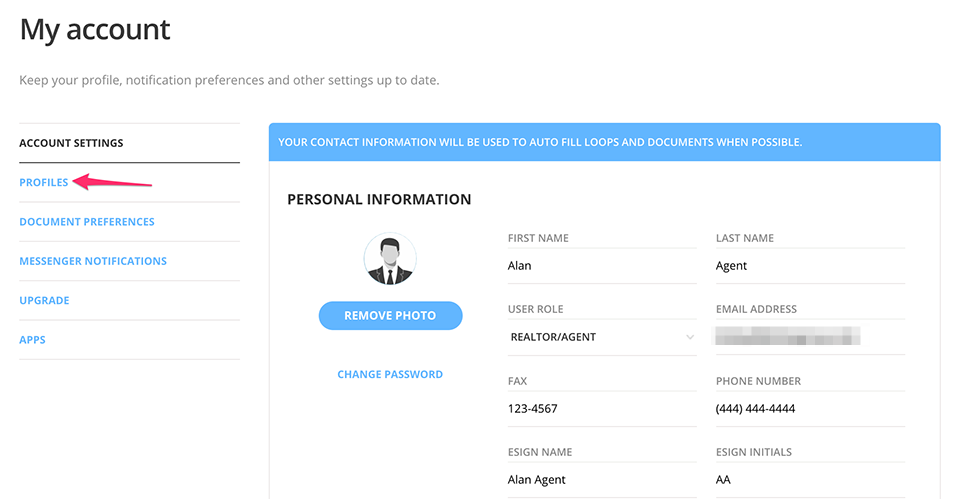Edit the Last Name field
This screenshot has width=960, height=499.
pyautogui.click(x=808, y=266)
